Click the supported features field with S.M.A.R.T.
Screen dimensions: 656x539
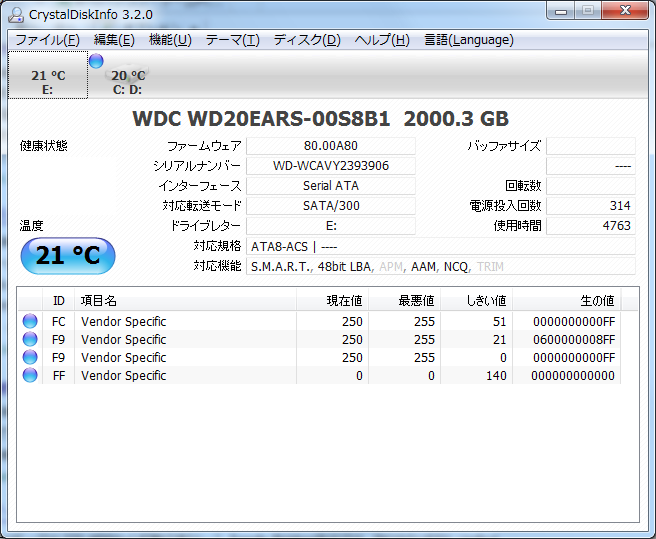[441, 267]
